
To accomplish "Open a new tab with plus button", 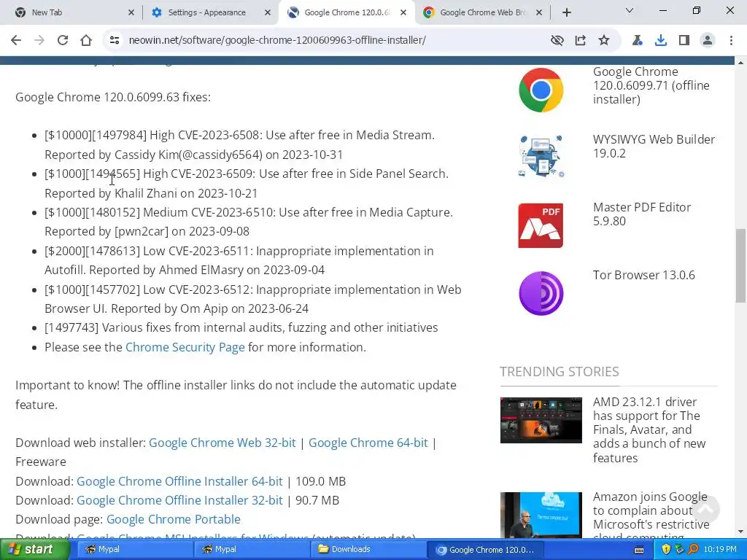I will coord(566,12).
